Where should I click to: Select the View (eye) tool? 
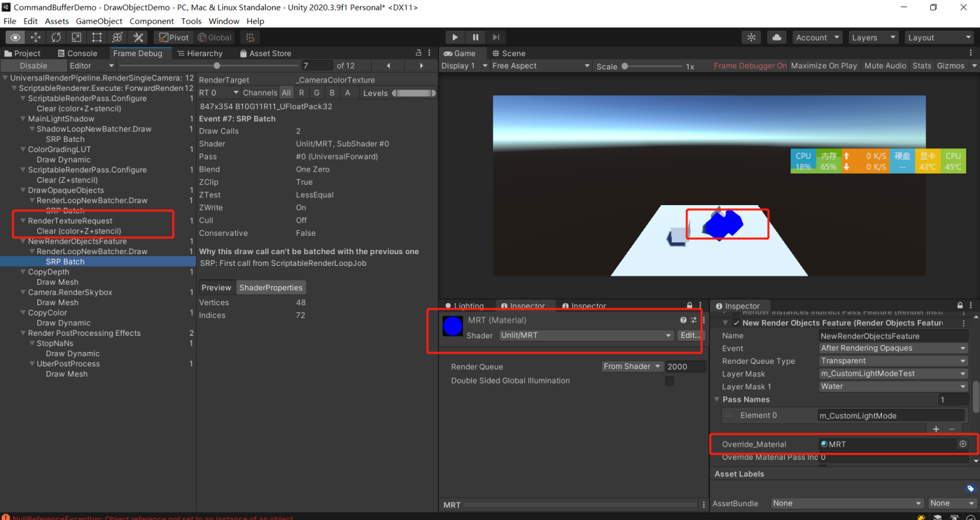click(x=16, y=37)
